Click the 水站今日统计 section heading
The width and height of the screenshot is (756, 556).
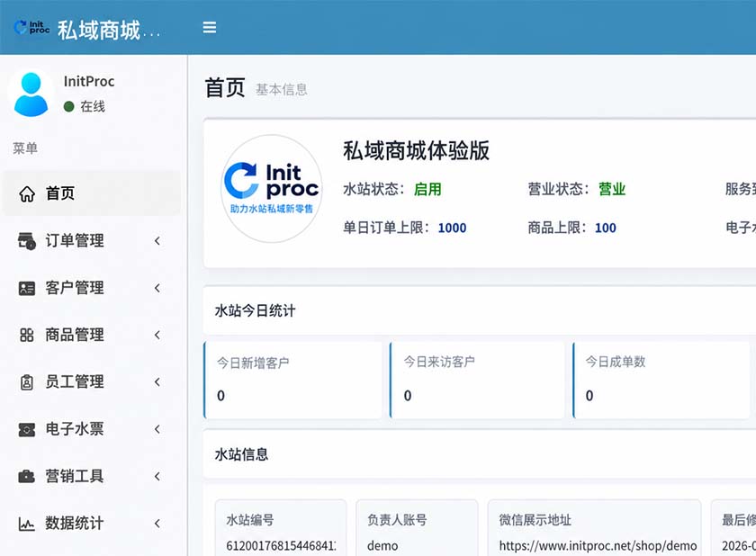(255, 310)
